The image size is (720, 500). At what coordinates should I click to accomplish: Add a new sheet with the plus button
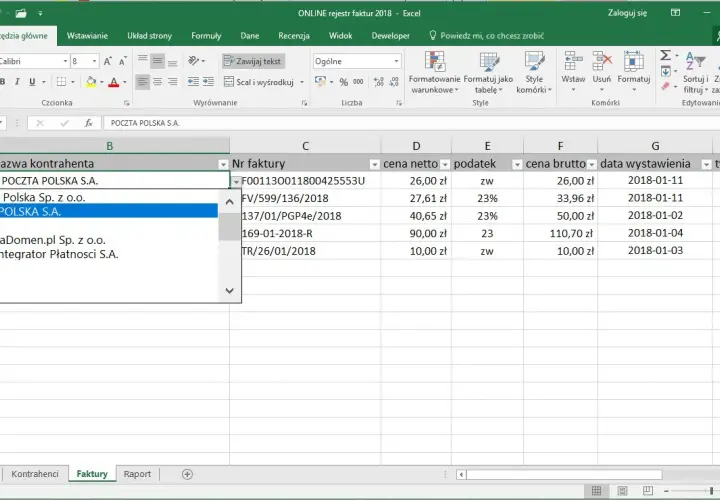click(187, 474)
